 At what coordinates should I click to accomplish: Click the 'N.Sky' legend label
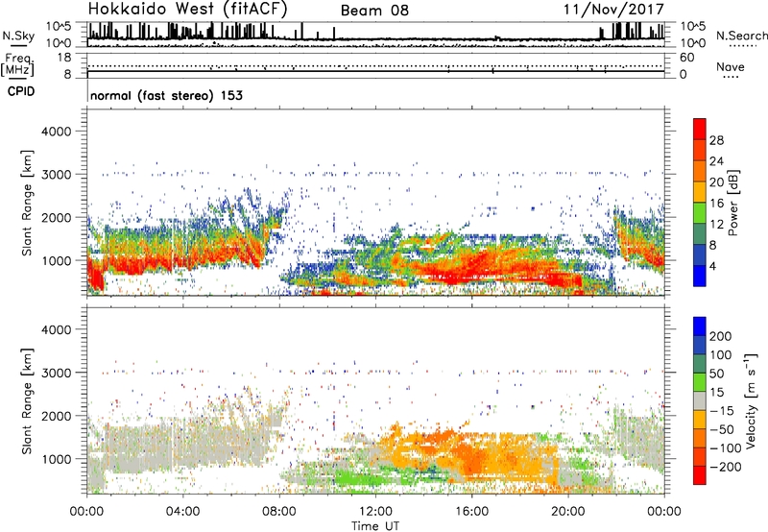pyautogui.click(x=18, y=36)
